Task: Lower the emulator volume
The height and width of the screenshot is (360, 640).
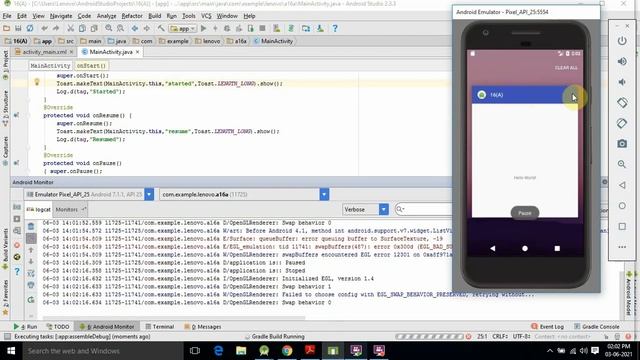Action: click(x=622, y=82)
